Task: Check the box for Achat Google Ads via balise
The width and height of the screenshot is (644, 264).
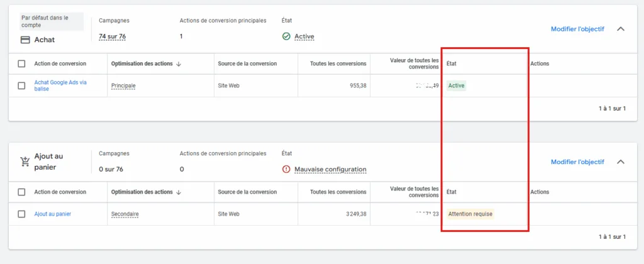Action: [x=22, y=85]
